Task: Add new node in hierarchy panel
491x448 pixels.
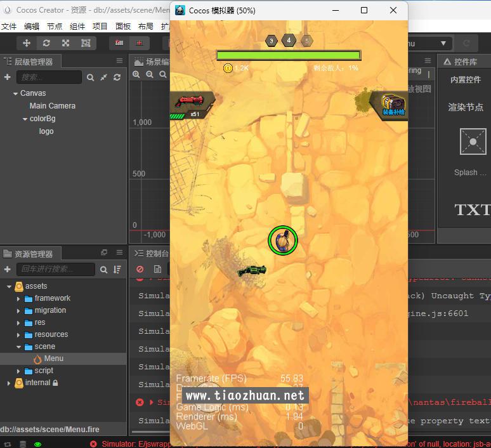Action: click(8, 77)
